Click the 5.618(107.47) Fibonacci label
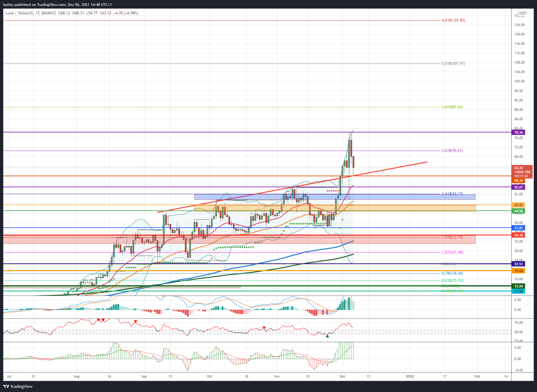This screenshot has height=392, width=537. [453, 64]
